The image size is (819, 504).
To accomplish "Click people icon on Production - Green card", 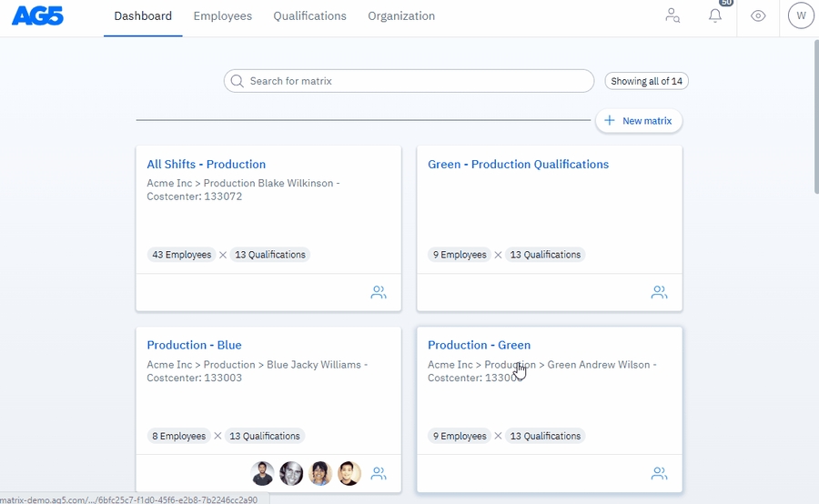I will coord(660,474).
